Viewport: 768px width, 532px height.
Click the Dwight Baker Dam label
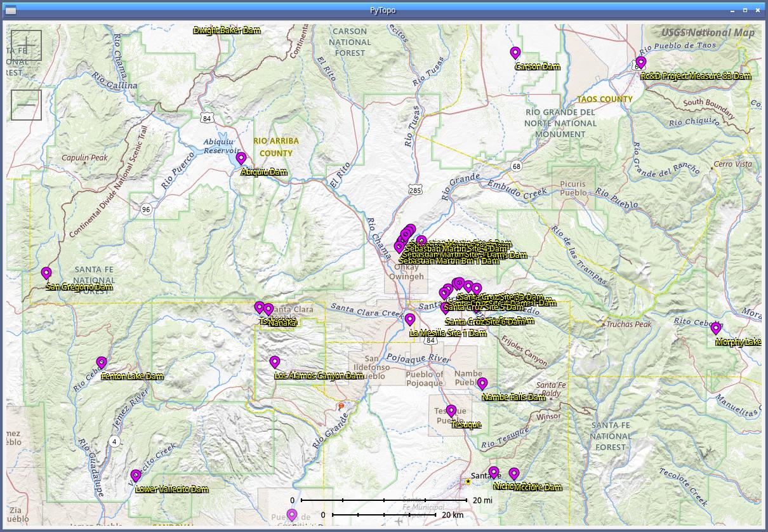227,30
